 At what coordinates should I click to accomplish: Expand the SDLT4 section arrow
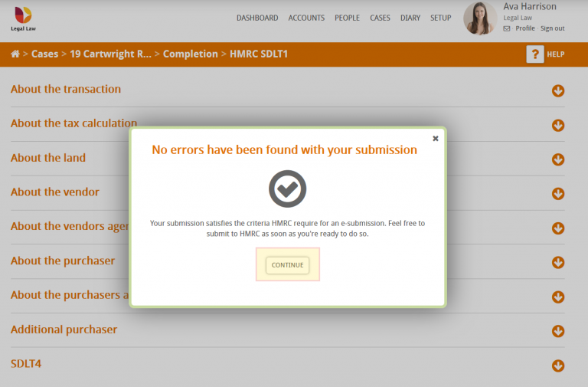(x=558, y=366)
